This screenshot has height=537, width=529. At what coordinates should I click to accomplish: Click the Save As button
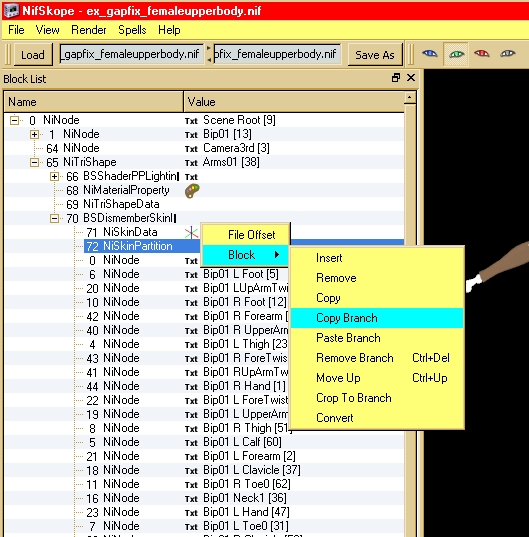click(375, 54)
